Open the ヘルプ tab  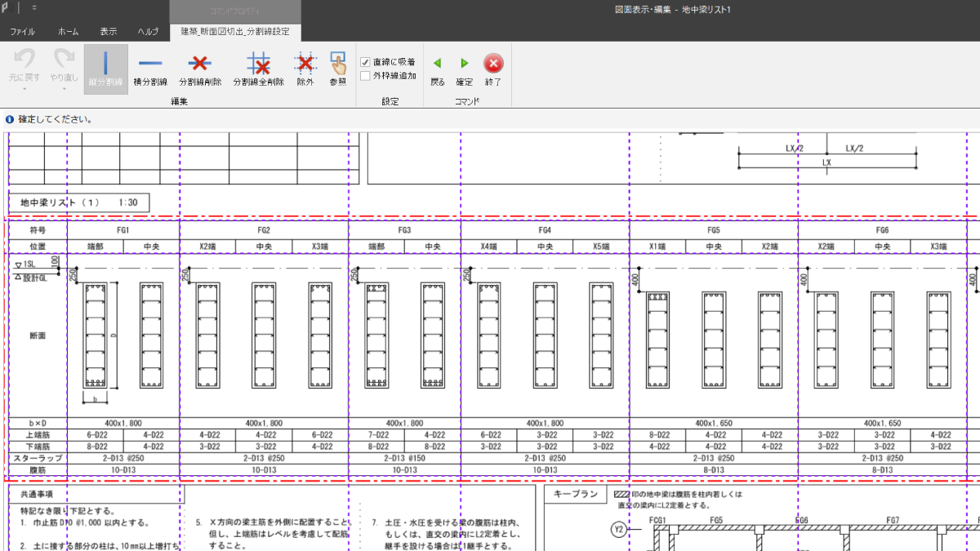point(148,31)
